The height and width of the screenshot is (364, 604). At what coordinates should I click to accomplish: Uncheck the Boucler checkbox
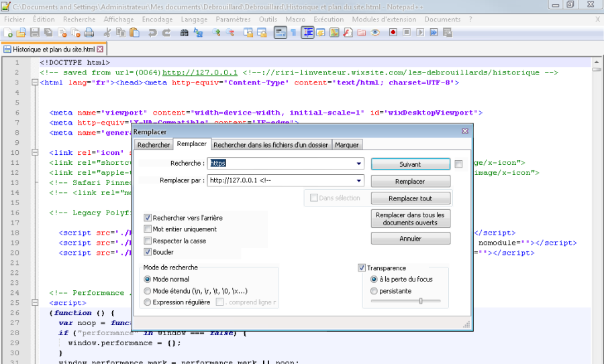pos(147,252)
